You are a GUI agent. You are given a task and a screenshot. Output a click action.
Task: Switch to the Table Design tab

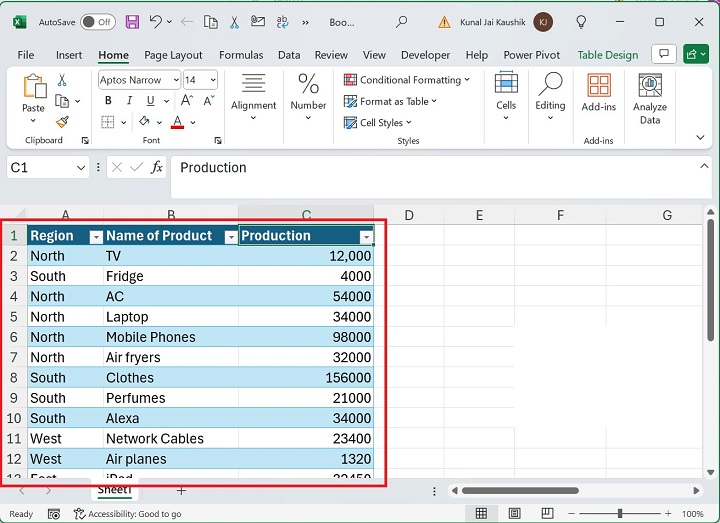pos(608,55)
